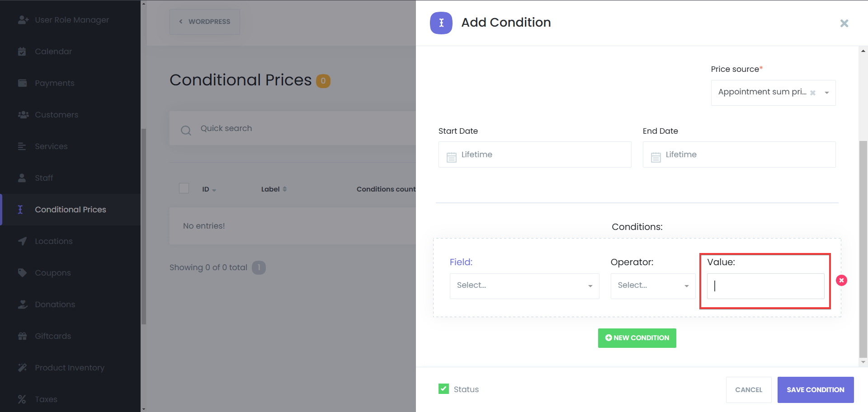Screen dimensions: 868x412
Task: Click the Giftcards icon in sidebar
Action: point(22,336)
